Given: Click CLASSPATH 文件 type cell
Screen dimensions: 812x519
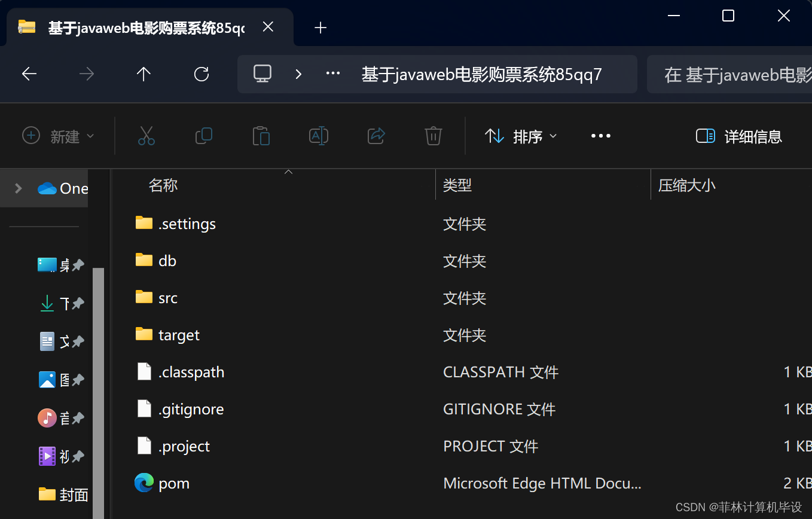Looking at the screenshot, I should (500, 373).
